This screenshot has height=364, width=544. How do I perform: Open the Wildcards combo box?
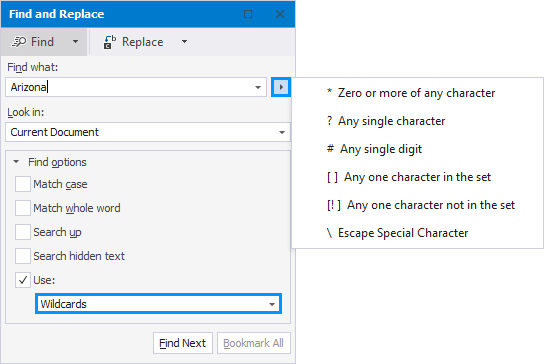(x=159, y=304)
